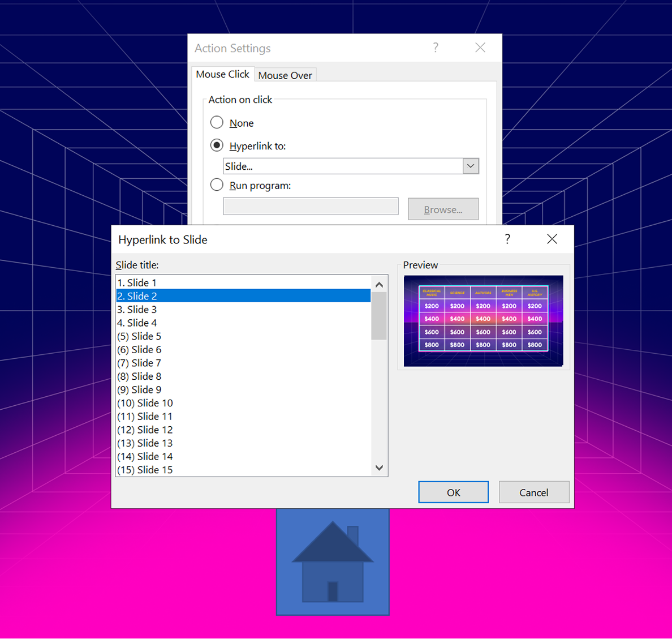Enable the Hyperlink to option
The image size is (672, 639).
217,145
